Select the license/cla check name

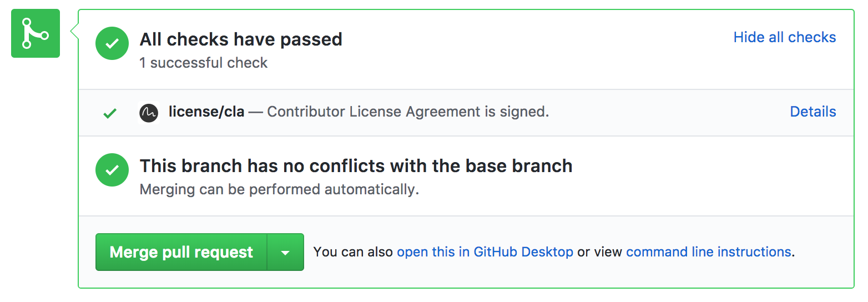pos(206,112)
